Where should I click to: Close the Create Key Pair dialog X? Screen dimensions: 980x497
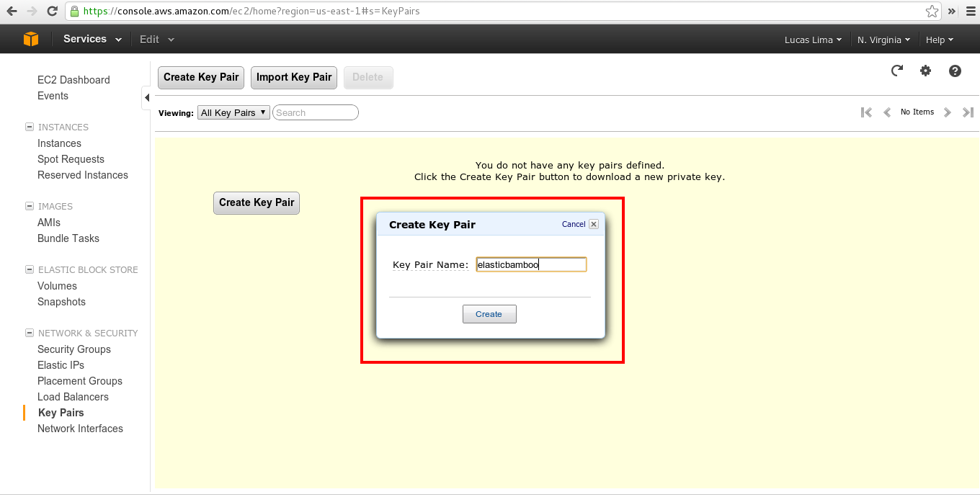[x=594, y=224]
